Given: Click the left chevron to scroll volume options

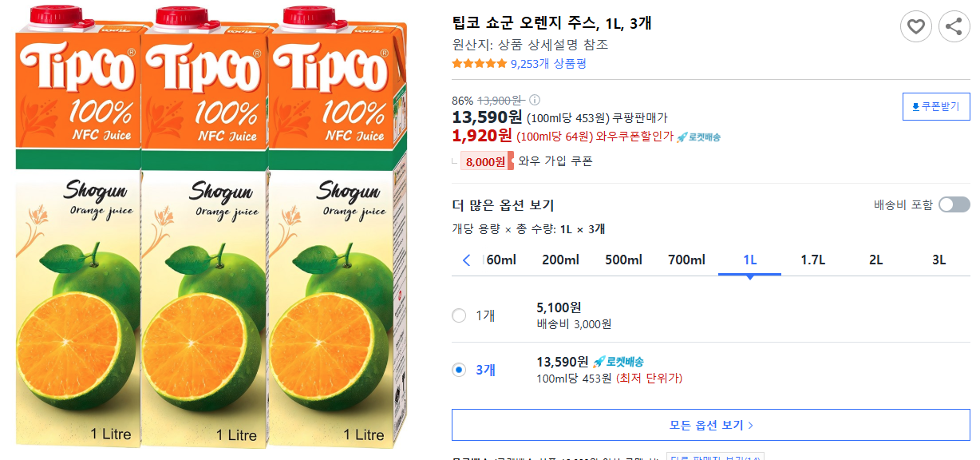Looking at the screenshot, I should (x=466, y=259).
